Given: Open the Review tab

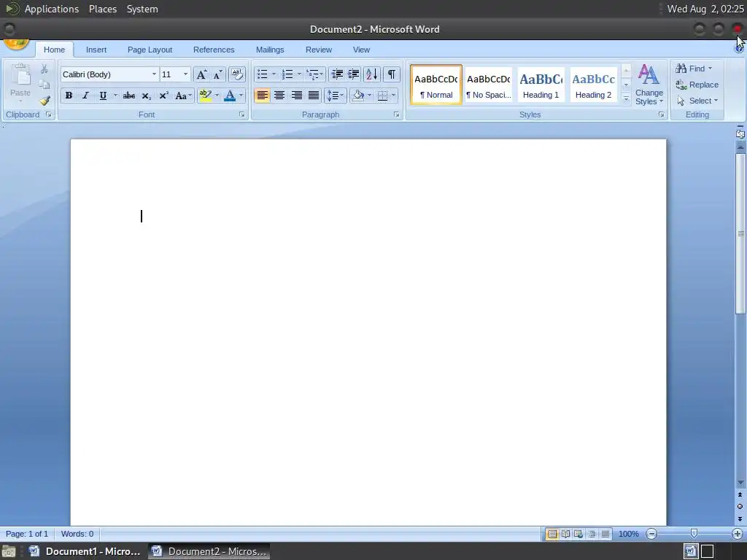Looking at the screenshot, I should point(319,50).
